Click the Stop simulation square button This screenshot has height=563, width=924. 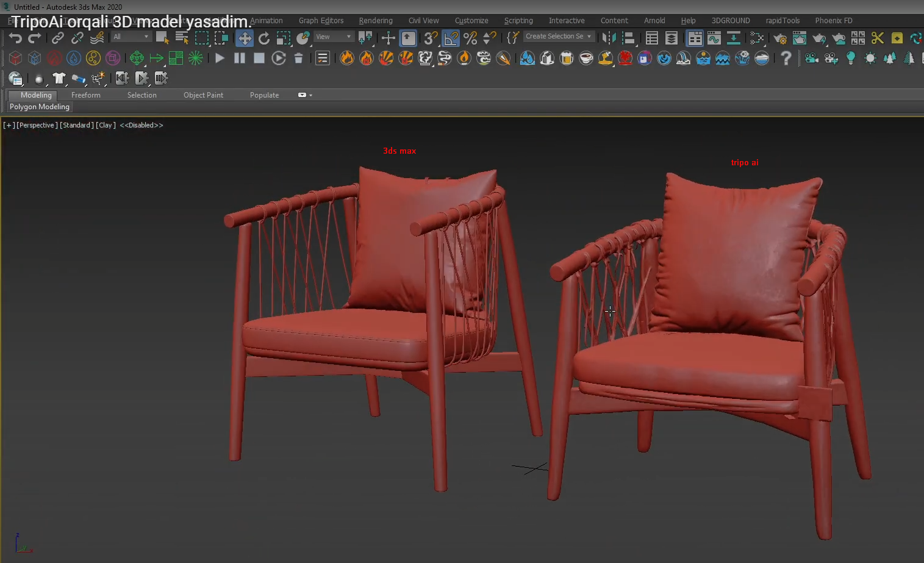click(259, 58)
